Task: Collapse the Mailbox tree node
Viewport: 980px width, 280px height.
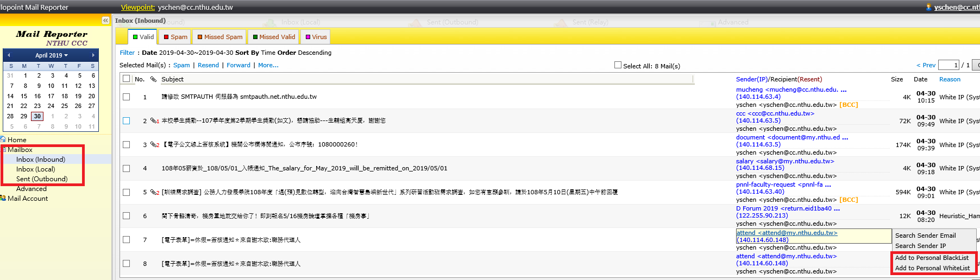Action: [x=4, y=150]
